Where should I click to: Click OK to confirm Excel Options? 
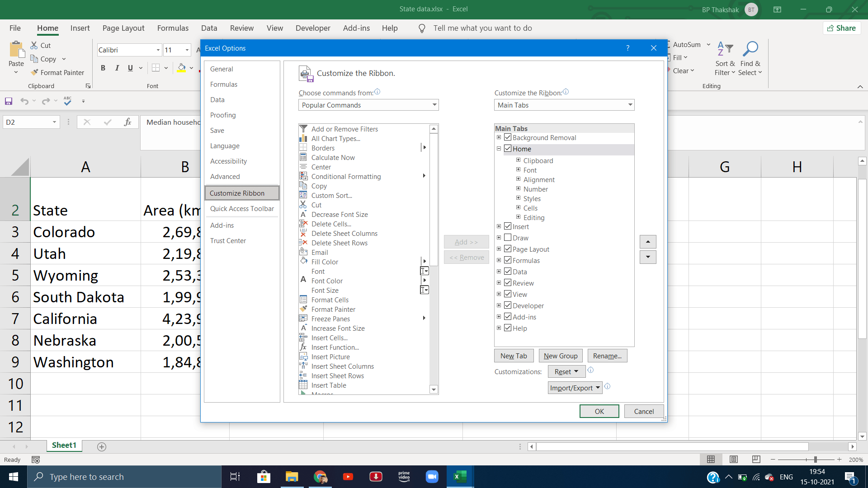click(599, 411)
